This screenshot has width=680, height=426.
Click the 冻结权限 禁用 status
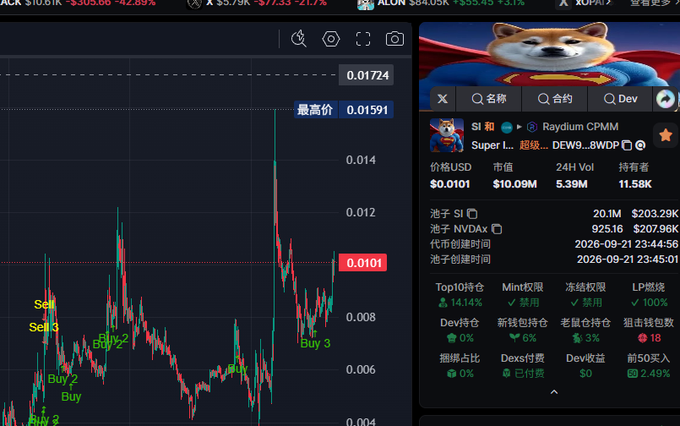585,302
